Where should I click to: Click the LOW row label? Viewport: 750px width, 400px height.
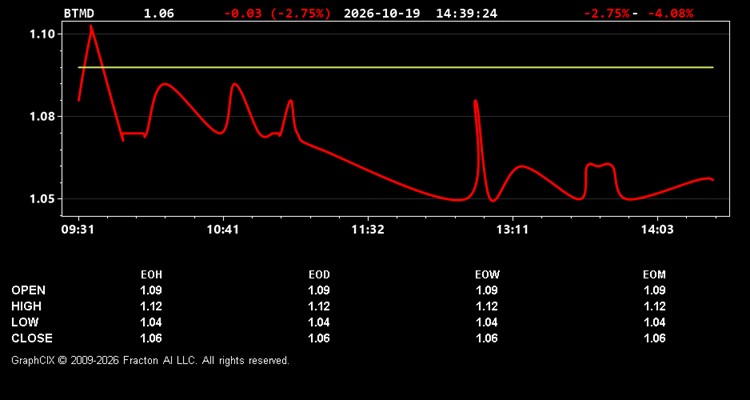pos(25,322)
